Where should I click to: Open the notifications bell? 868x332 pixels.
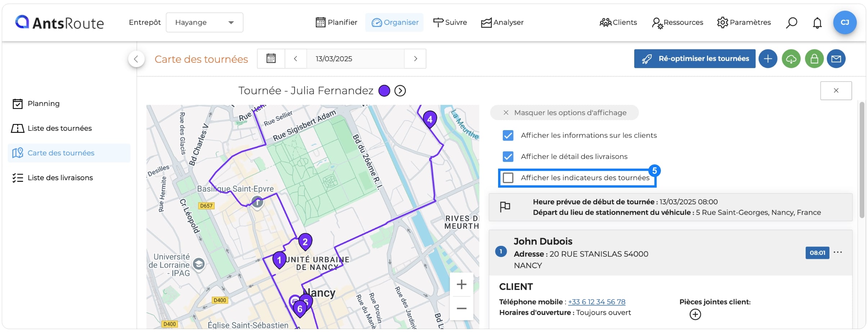click(x=817, y=23)
